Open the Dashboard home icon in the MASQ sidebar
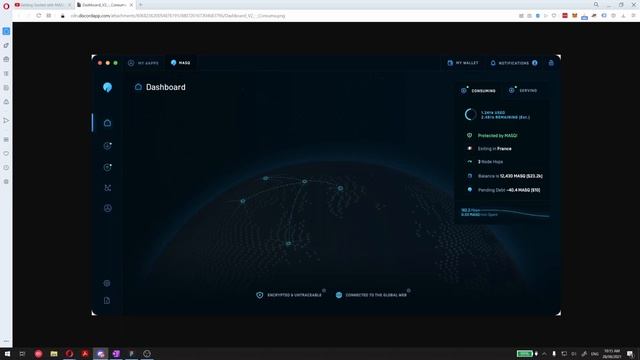The height and width of the screenshot is (360, 640). (x=107, y=123)
